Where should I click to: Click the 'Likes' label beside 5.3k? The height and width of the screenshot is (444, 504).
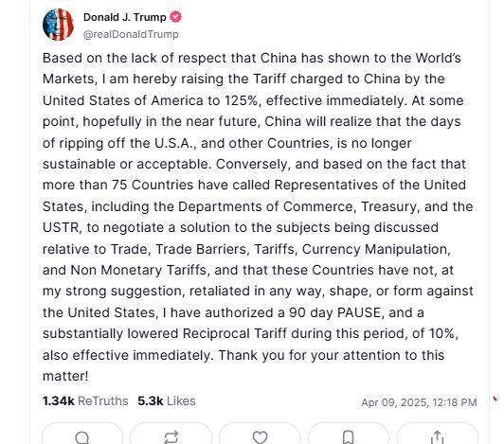click(181, 401)
